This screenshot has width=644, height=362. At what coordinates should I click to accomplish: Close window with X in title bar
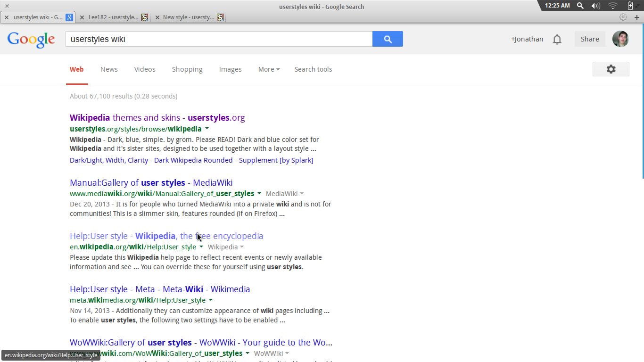[x=7, y=6]
